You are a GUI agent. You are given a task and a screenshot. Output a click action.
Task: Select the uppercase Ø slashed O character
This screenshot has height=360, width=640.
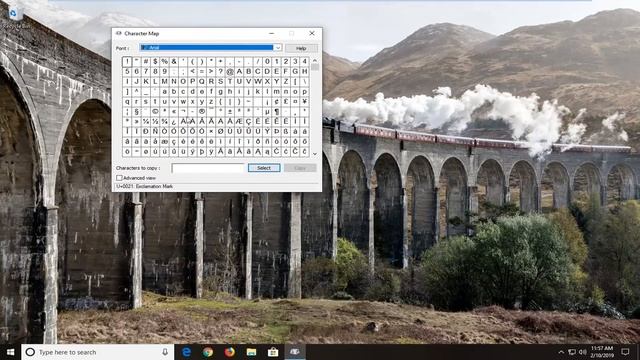point(221,131)
